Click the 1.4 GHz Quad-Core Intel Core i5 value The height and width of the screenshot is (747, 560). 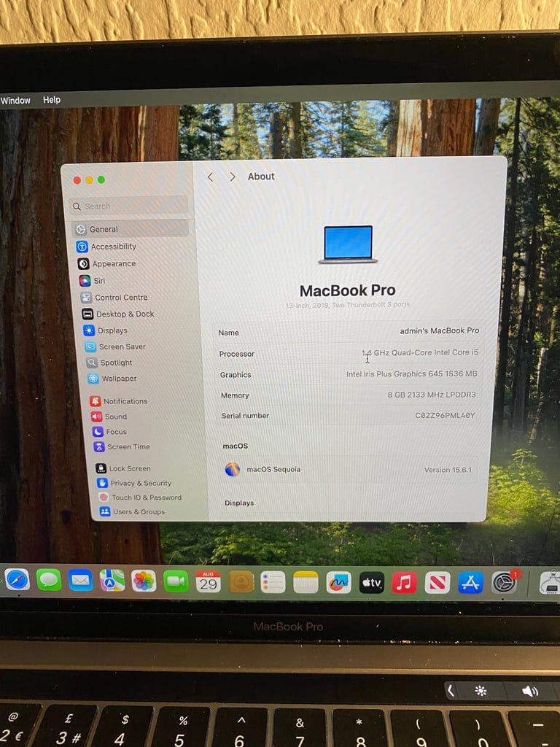[x=419, y=352]
